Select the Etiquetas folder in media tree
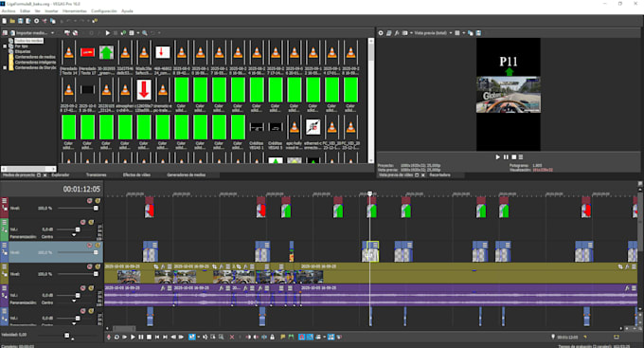Viewport: 644px width, 348px height. (23, 51)
